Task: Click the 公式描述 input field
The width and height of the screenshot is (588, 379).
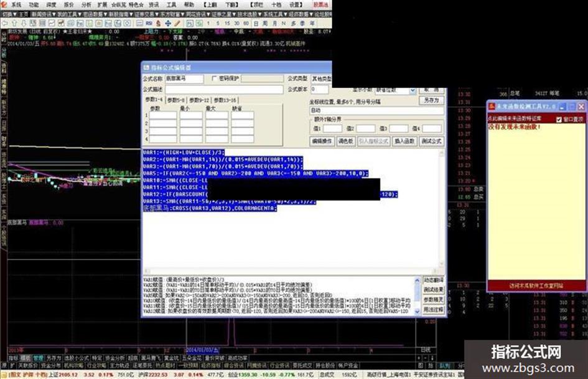Action: pos(224,90)
